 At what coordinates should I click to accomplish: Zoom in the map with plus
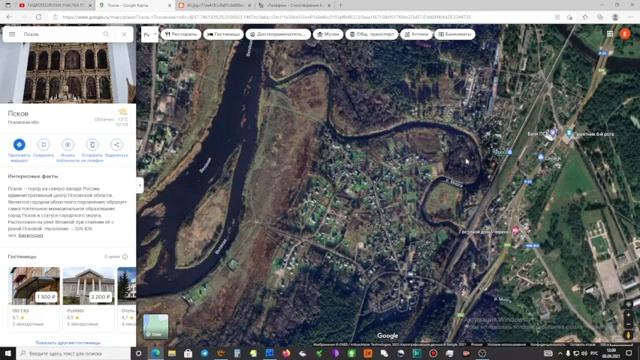(x=629, y=315)
